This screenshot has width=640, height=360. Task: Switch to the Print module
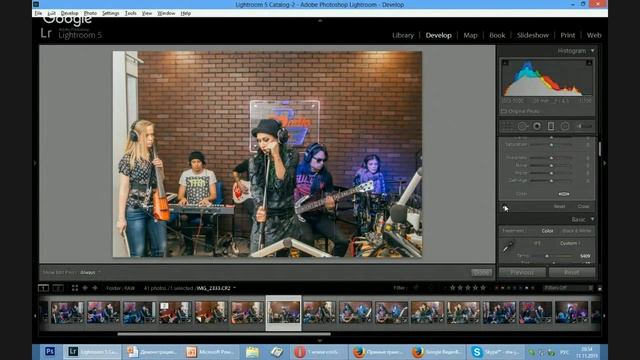567,36
